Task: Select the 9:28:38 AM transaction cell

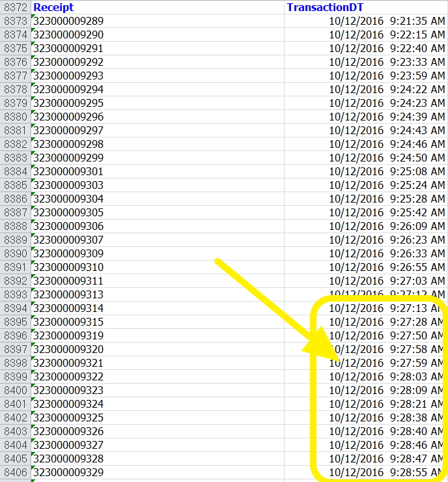Action: [366, 418]
